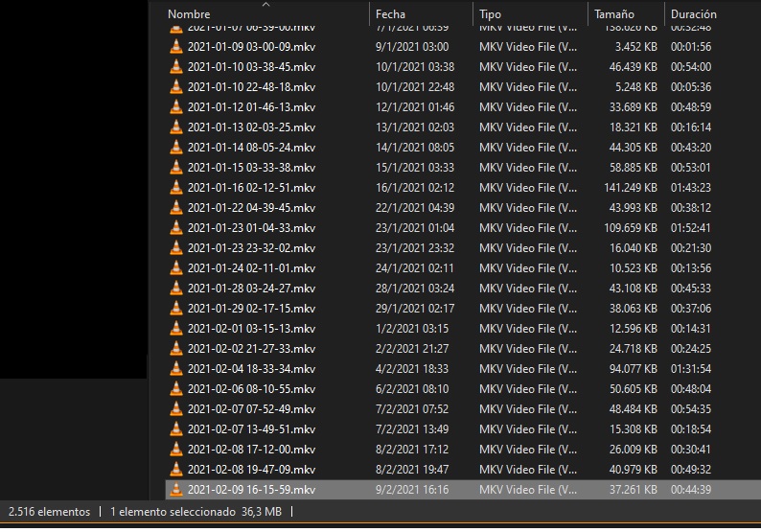This screenshot has height=532, width=761.
Task: Sort files by the Nombre column header
Action: [x=189, y=14]
